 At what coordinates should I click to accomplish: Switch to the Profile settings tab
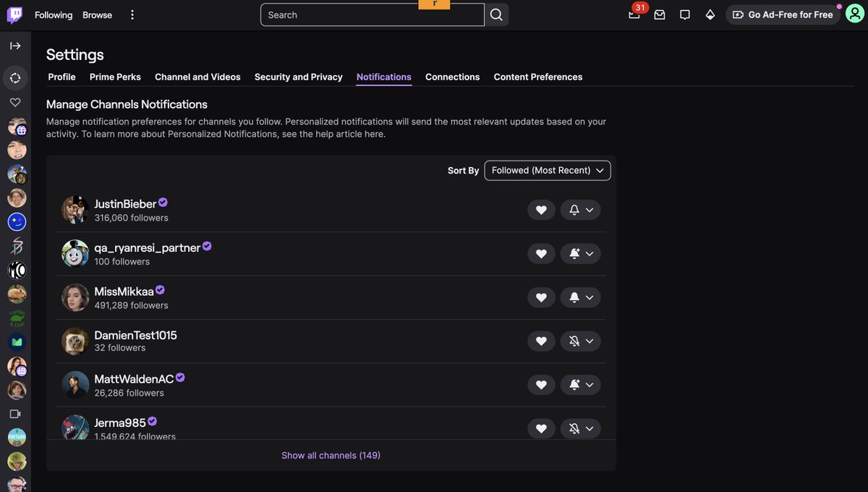tap(61, 77)
